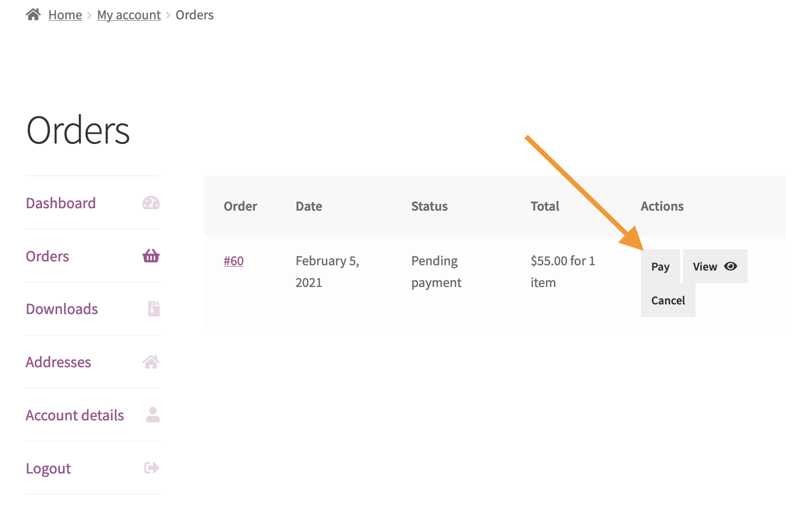
Task: Select Account details in the sidebar
Action: point(74,415)
